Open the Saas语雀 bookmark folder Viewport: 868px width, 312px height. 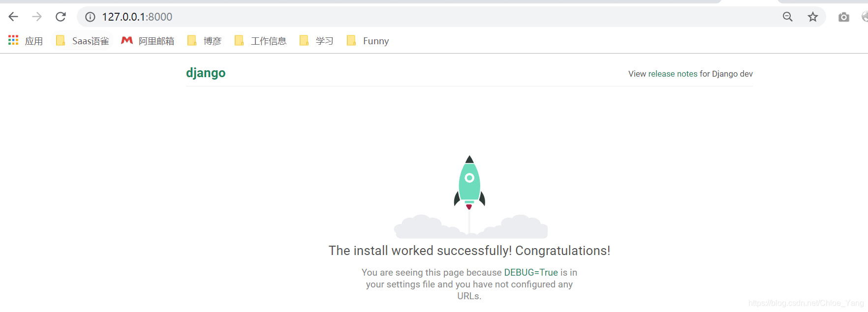(83, 41)
